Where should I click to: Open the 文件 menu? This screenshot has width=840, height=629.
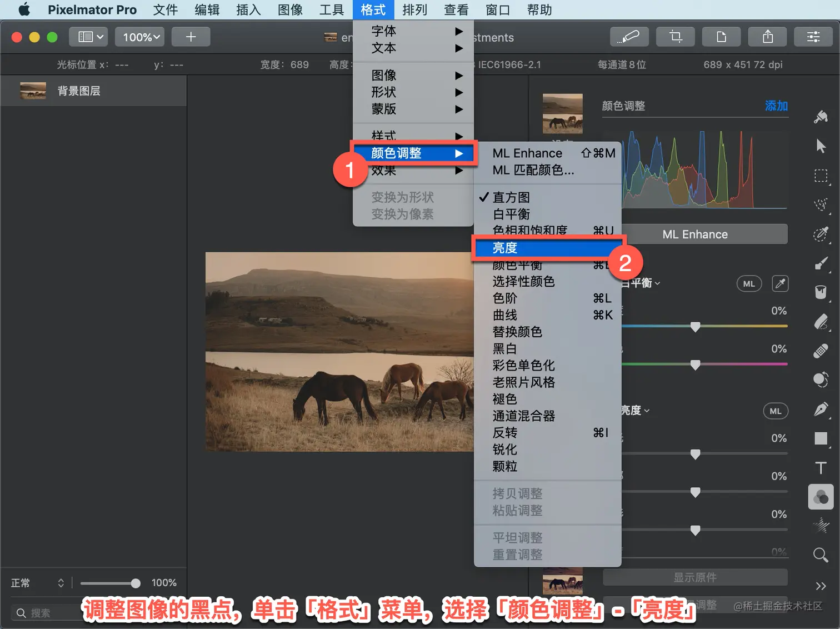point(165,9)
